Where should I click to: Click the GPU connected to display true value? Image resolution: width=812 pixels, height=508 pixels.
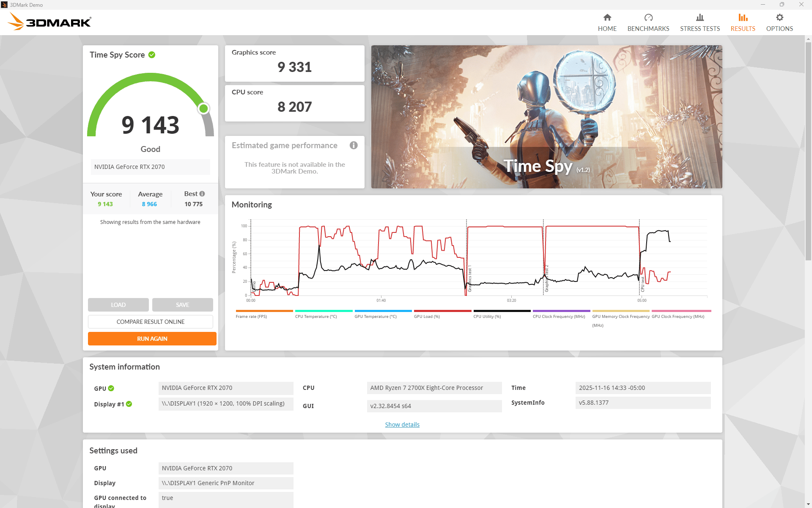226,500
